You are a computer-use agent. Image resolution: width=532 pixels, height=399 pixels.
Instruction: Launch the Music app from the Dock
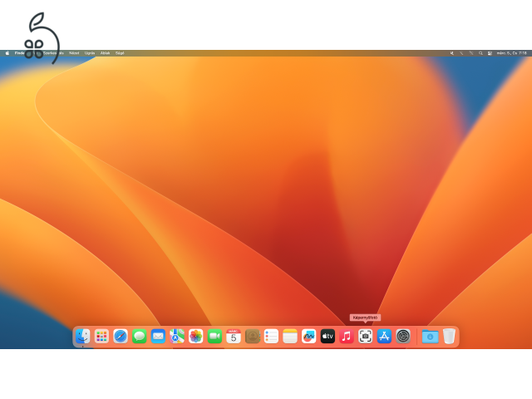click(x=347, y=336)
